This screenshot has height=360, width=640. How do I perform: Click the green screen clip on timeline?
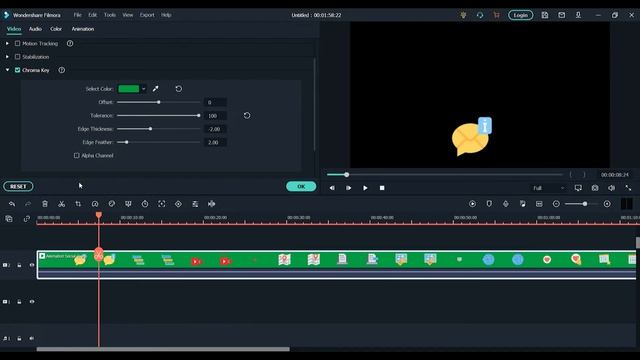(x=336, y=264)
